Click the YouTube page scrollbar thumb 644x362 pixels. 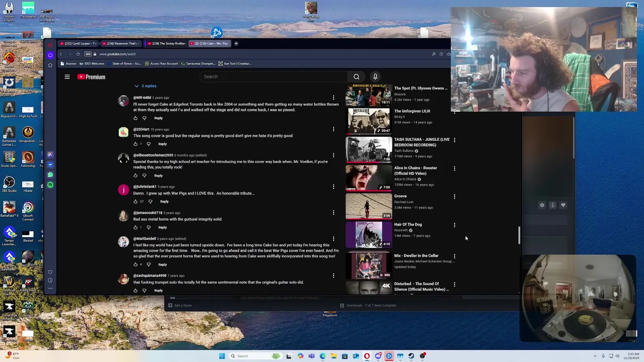pos(519,235)
